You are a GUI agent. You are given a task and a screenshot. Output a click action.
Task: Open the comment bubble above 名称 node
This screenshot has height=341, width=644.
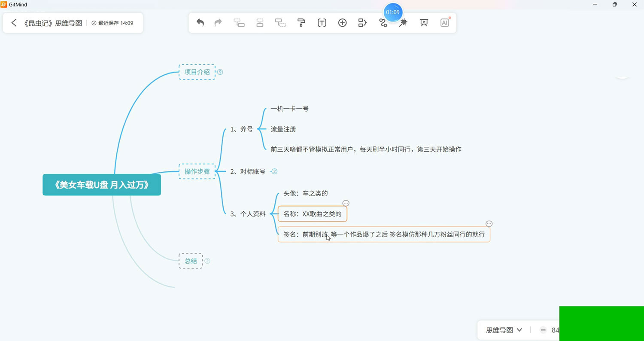pyautogui.click(x=346, y=203)
